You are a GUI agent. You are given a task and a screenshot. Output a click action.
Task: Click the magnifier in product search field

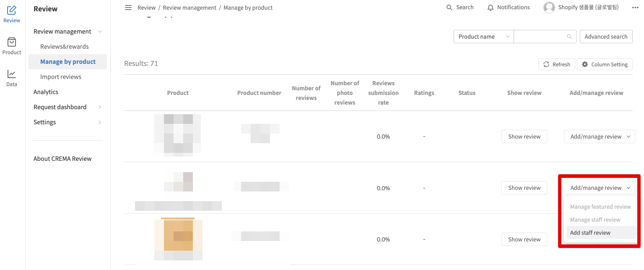point(569,37)
